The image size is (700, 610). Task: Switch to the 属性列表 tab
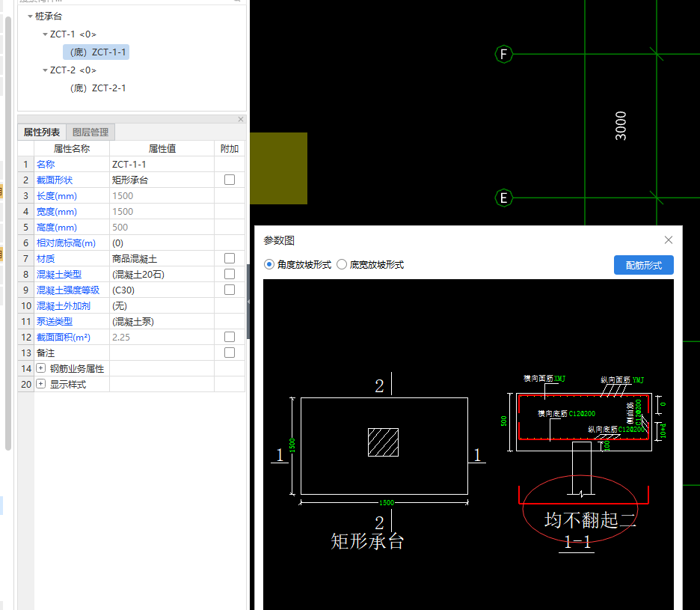click(x=42, y=132)
